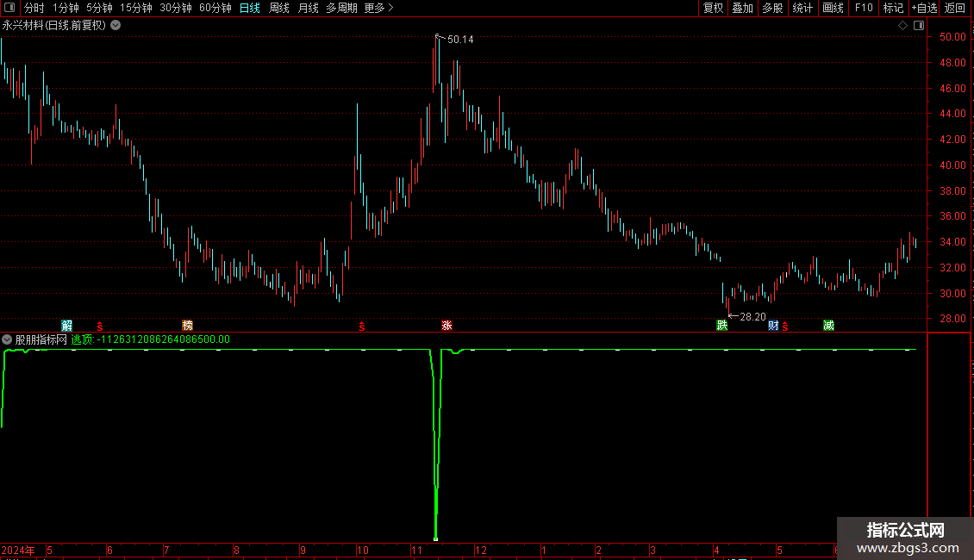The width and height of the screenshot is (974, 560).
Task: Click the 2024年 label on time axis
Action: (17, 550)
